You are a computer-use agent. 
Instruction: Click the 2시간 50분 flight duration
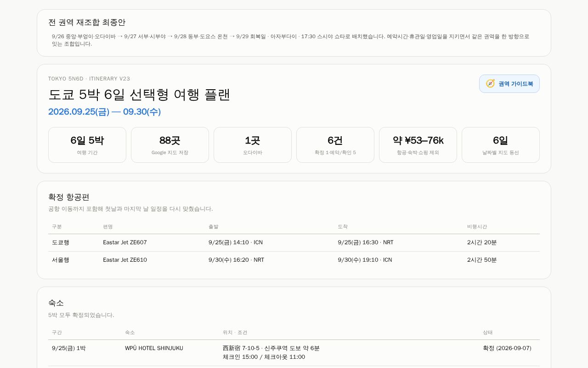pyautogui.click(x=482, y=260)
